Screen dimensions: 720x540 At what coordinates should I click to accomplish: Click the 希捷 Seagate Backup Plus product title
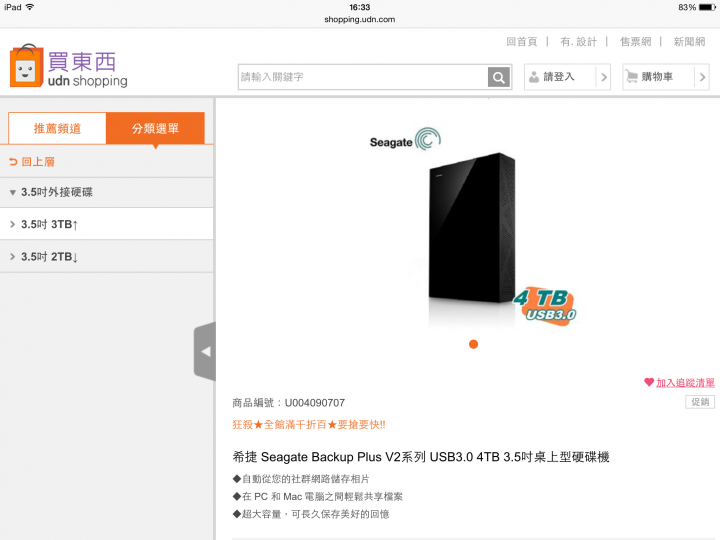click(x=421, y=457)
